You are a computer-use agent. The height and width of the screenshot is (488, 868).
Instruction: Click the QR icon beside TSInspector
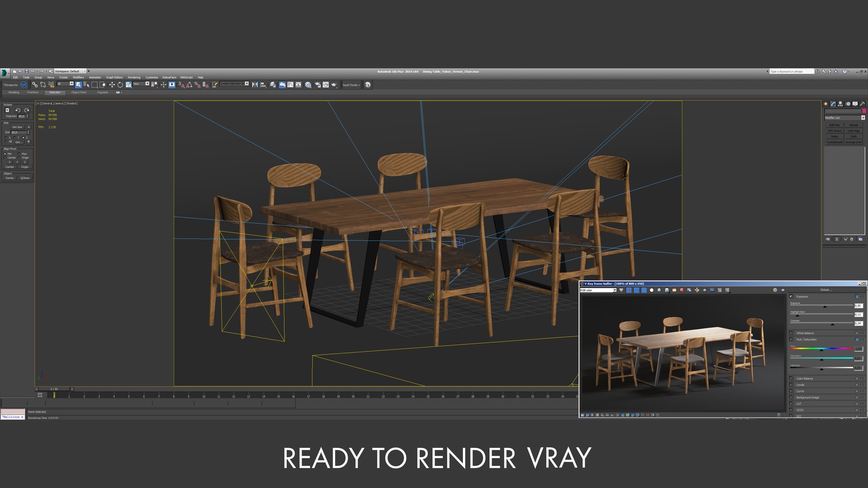click(x=24, y=84)
